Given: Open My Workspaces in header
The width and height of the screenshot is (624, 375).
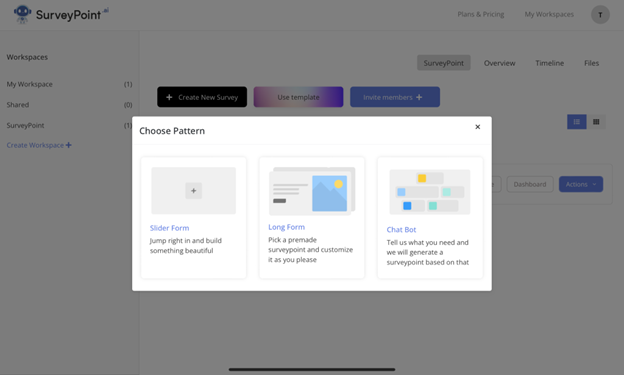Looking at the screenshot, I should tap(549, 14).
